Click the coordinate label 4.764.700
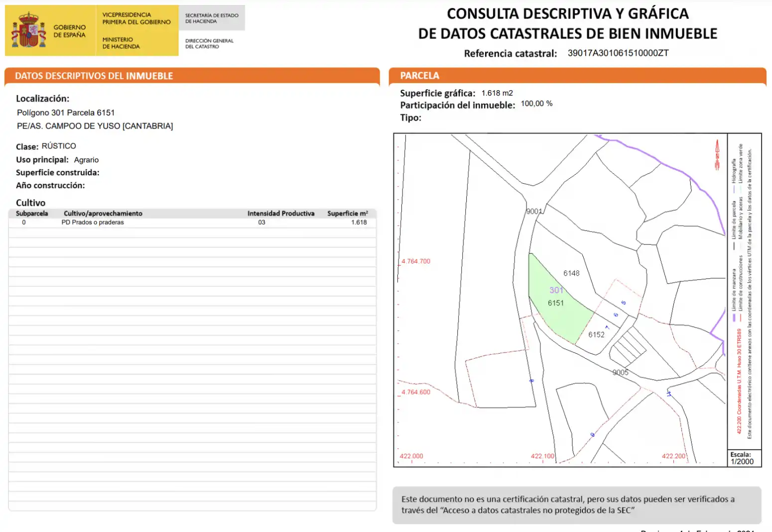The width and height of the screenshot is (772, 532). pyautogui.click(x=416, y=261)
